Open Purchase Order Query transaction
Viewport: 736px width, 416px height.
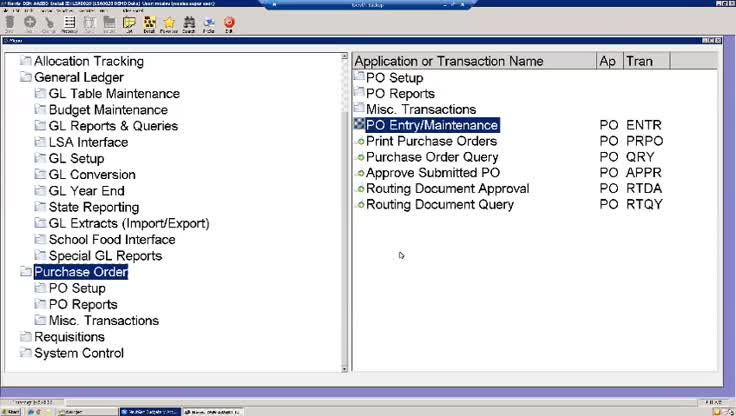(x=432, y=157)
